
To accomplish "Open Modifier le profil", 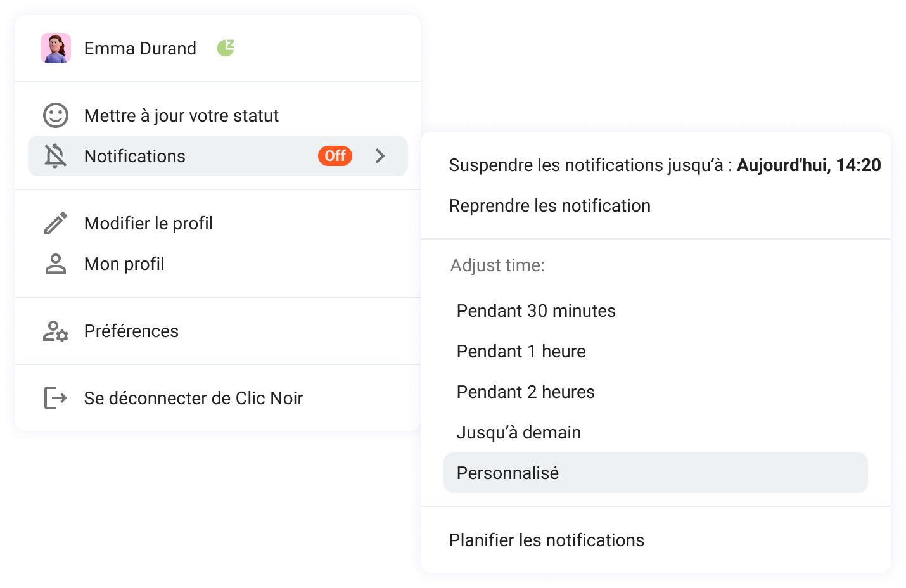I will click(x=148, y=223).
